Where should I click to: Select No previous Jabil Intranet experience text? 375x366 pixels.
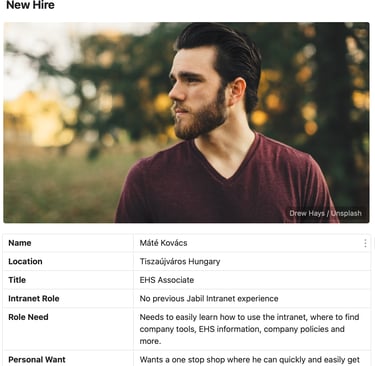pos(209,298)
